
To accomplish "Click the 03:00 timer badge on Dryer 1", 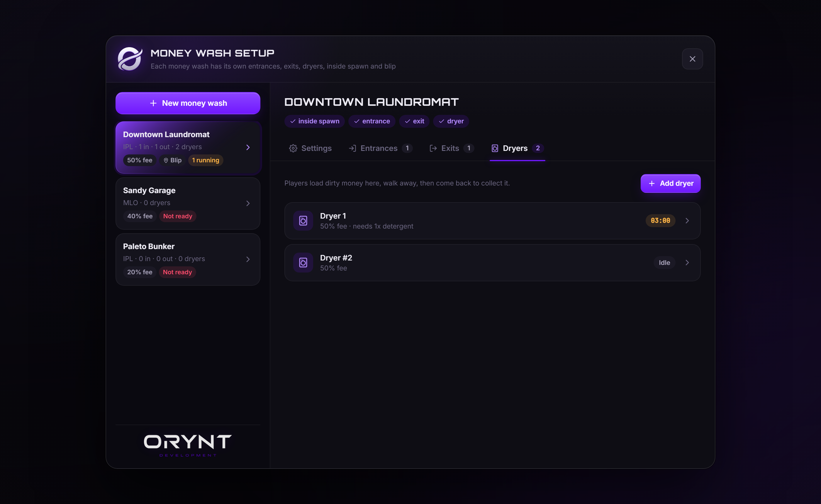I will tap(661, 221).
